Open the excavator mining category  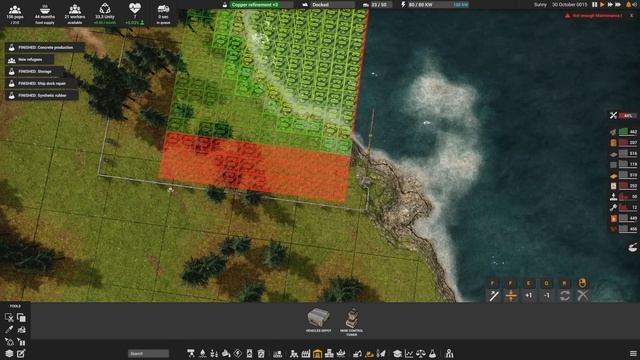357,353
